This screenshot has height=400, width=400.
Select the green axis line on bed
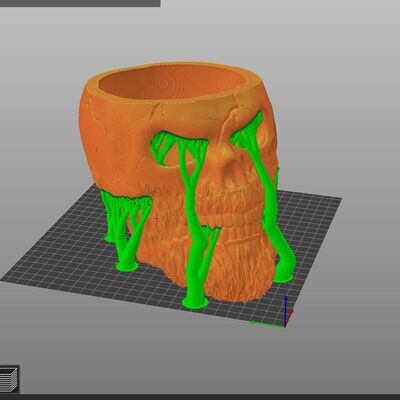pyautogui.click(x=267, y=323)
